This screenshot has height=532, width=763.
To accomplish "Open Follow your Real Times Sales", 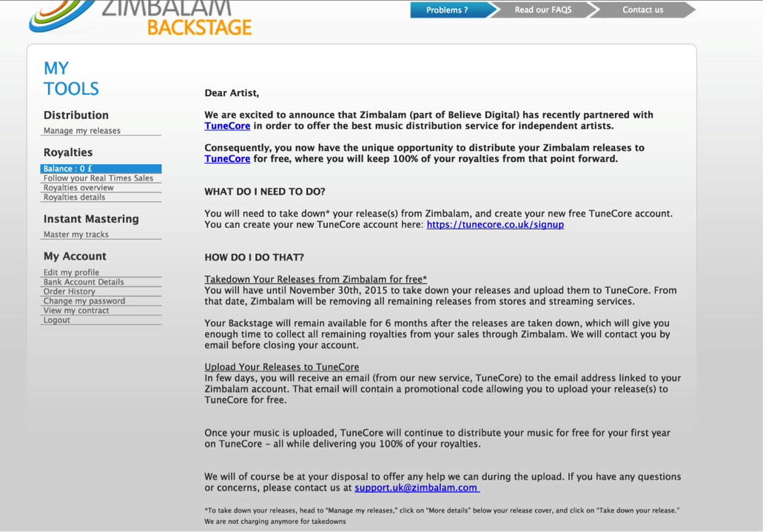I will coord(98,178).
